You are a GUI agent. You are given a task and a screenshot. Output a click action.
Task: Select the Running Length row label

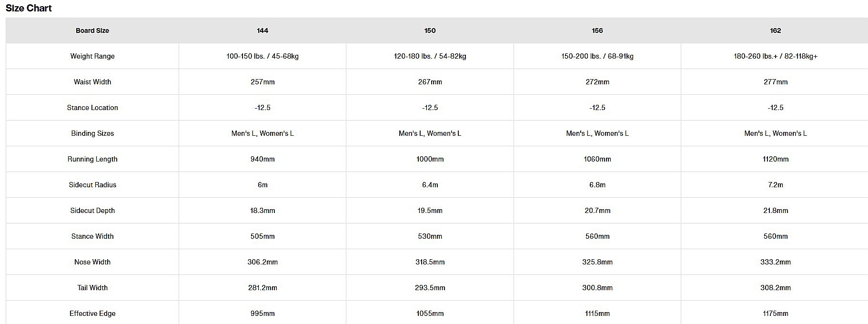click(92, 159)
